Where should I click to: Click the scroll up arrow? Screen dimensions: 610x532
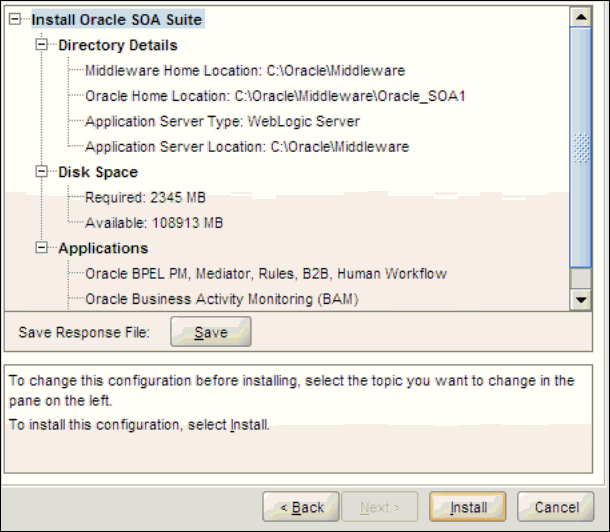click(580, 17)
